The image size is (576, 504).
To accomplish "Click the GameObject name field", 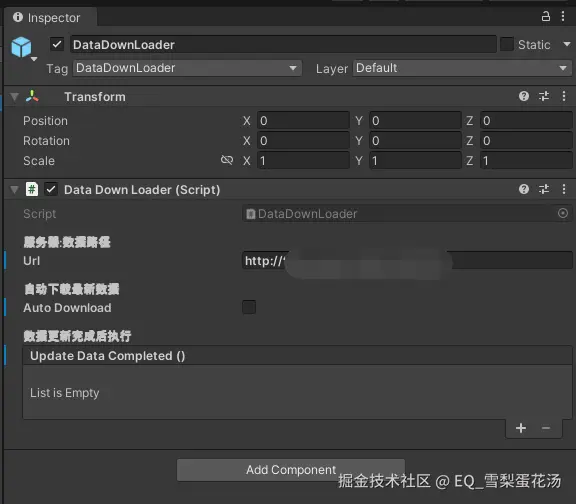I will [283, 44].
